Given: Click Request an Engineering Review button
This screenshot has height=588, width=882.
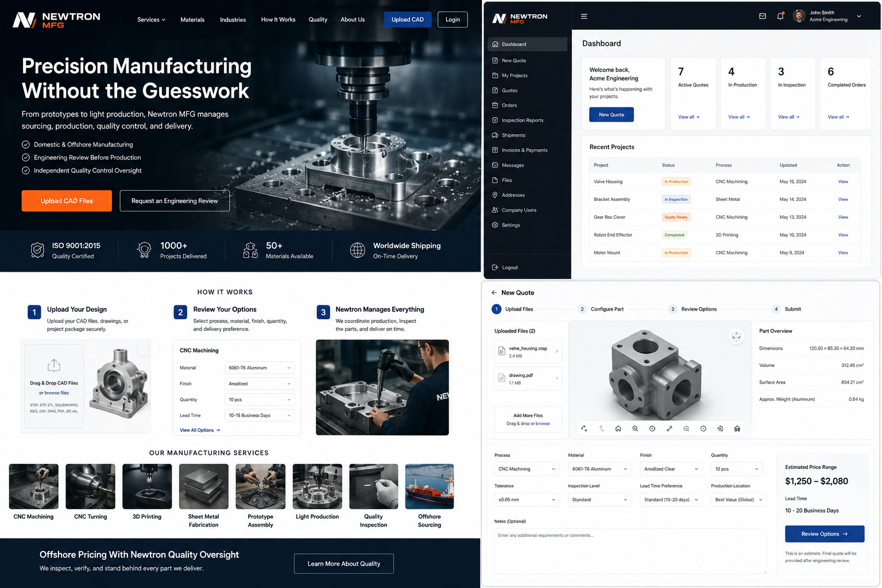Looking at the screenshot, I should tap(175, 201).
